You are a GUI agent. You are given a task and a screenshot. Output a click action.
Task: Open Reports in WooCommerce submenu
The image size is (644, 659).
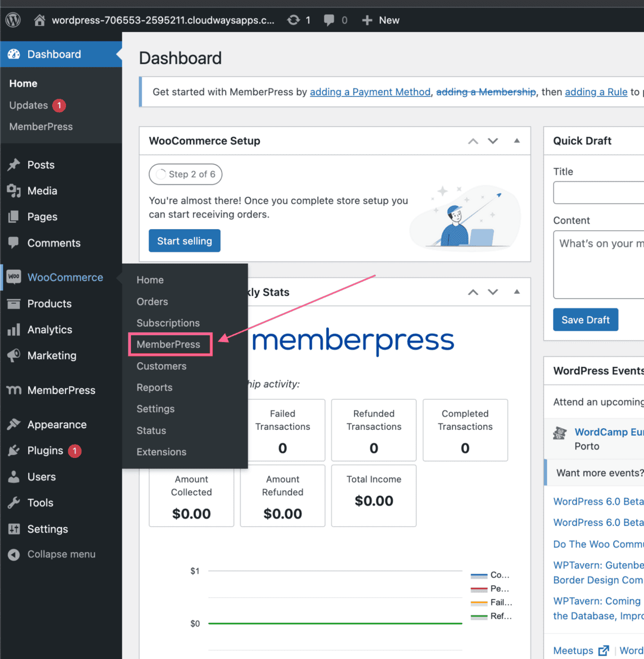[x=154, y=387]
